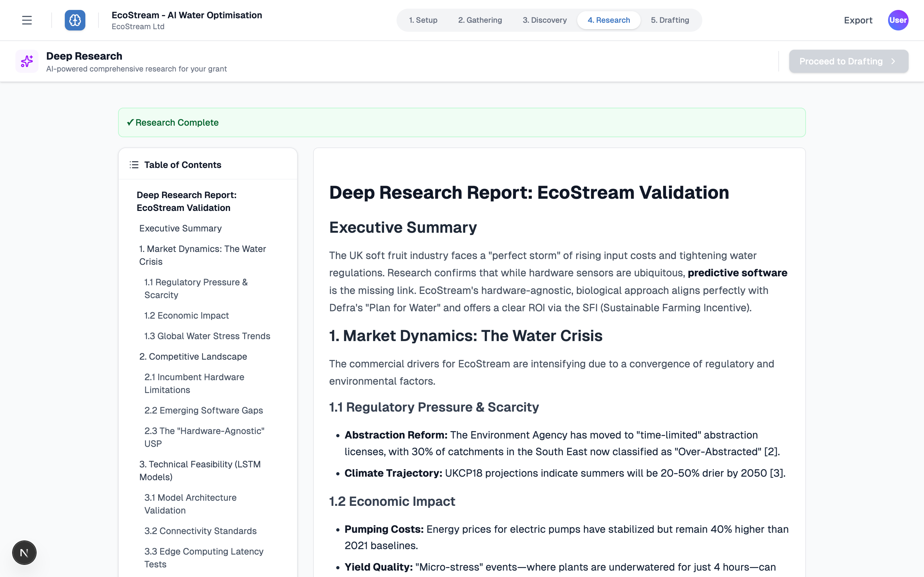Click the Deep Research sparkle icon
This screenshot has width=924, height=577.
pos(27,61)
